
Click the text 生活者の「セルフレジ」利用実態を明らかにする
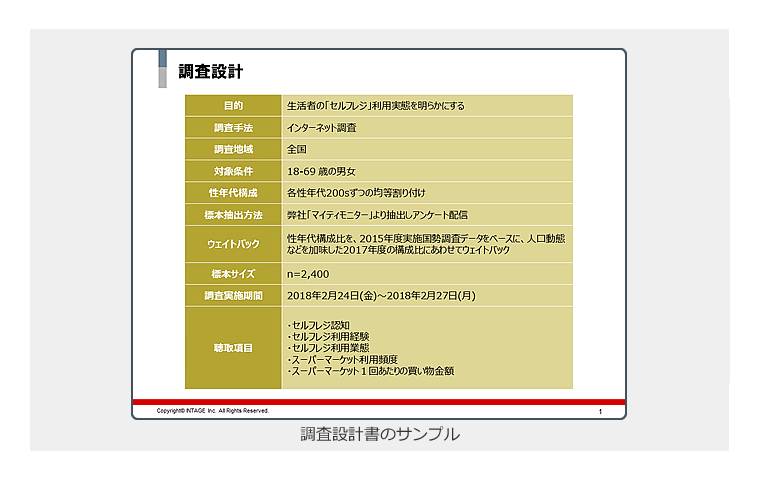tap(376, 106)
